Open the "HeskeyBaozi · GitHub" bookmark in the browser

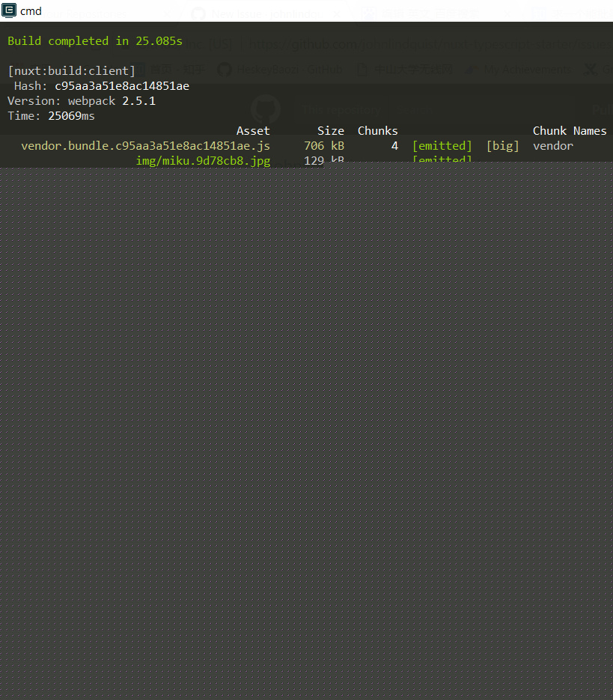click(280, 70)
